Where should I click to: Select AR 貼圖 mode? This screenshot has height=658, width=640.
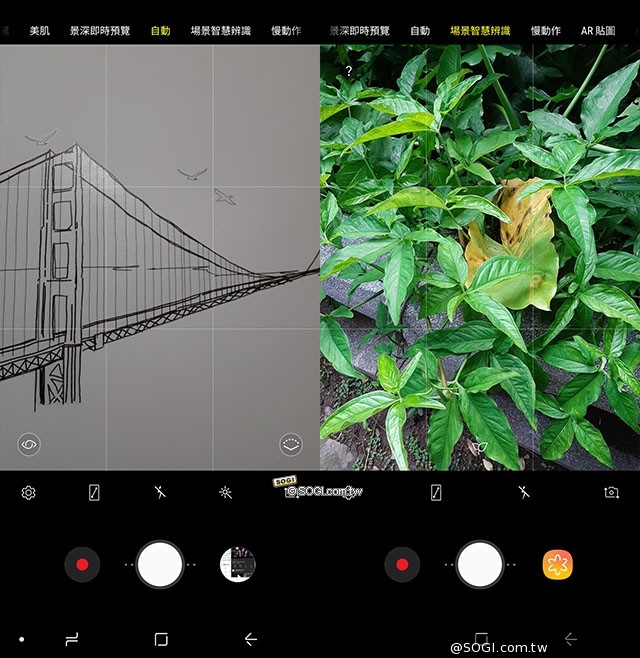pos(598,31)
